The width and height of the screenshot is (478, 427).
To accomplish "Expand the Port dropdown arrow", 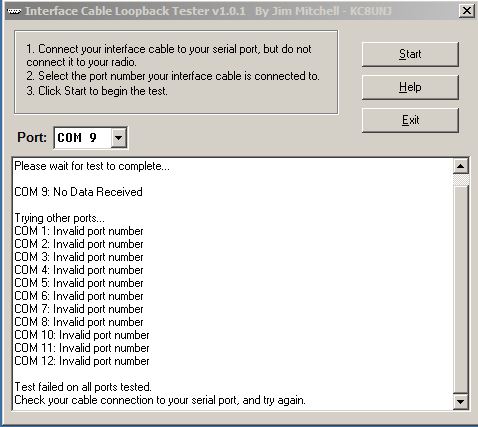I will tap(119, 137).
